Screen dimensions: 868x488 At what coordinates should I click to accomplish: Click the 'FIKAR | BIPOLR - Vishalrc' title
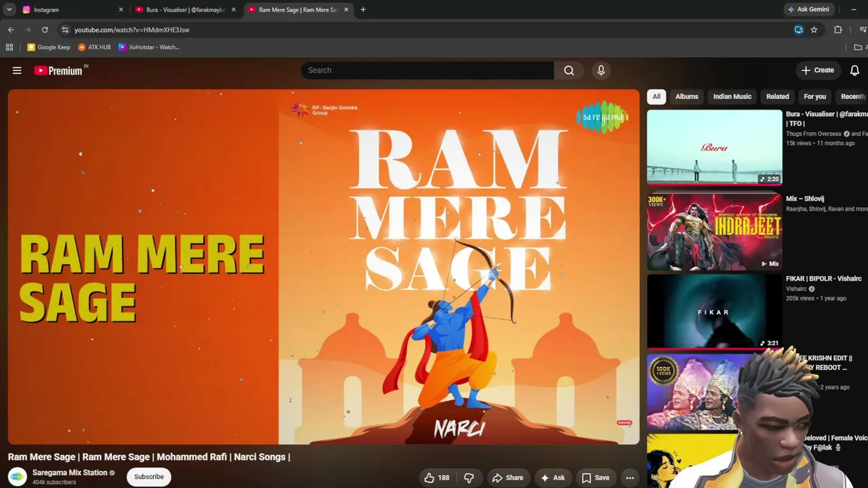824,279
